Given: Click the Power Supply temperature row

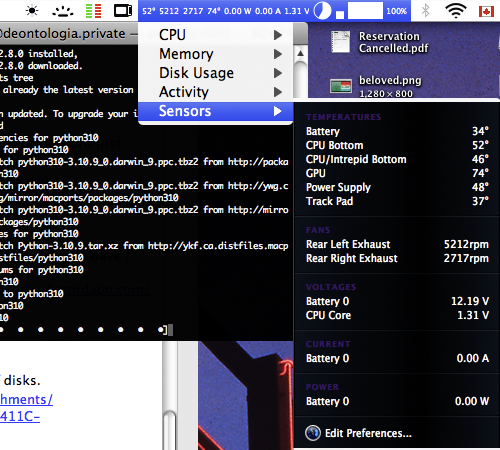Looking at the screenshot, I should [x=397, y=187].
